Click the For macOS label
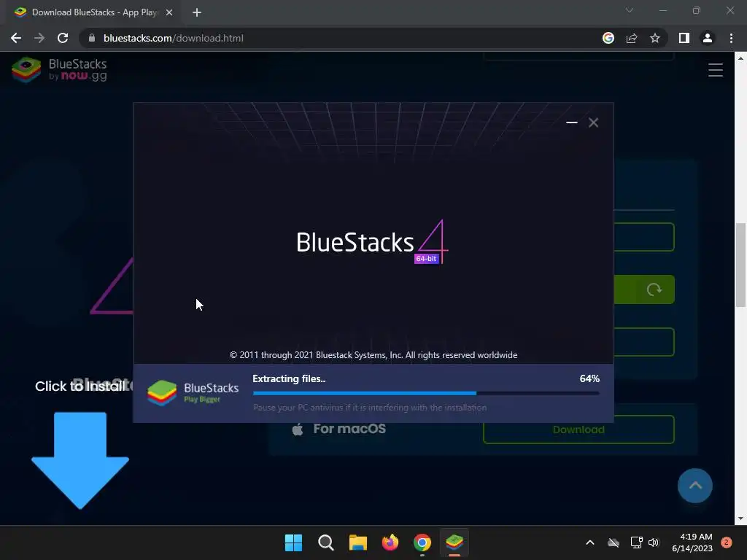The image size is (747, 560). point(349,429)
